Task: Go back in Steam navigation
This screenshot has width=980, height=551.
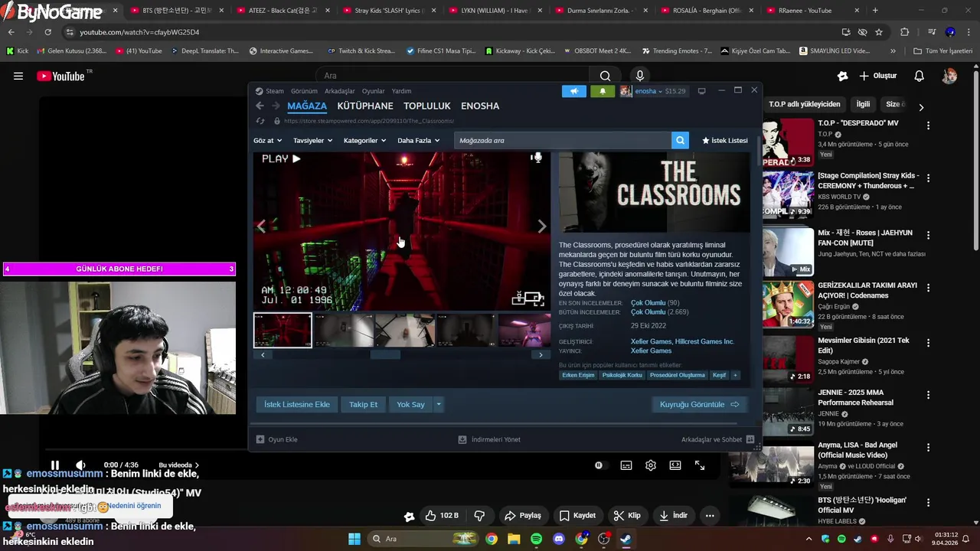Action: [x=260, y=106]
